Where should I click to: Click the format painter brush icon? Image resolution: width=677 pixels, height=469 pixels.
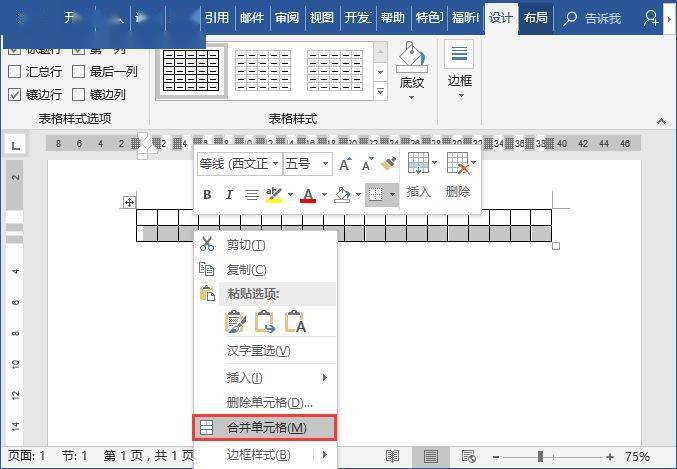(389, 164)
